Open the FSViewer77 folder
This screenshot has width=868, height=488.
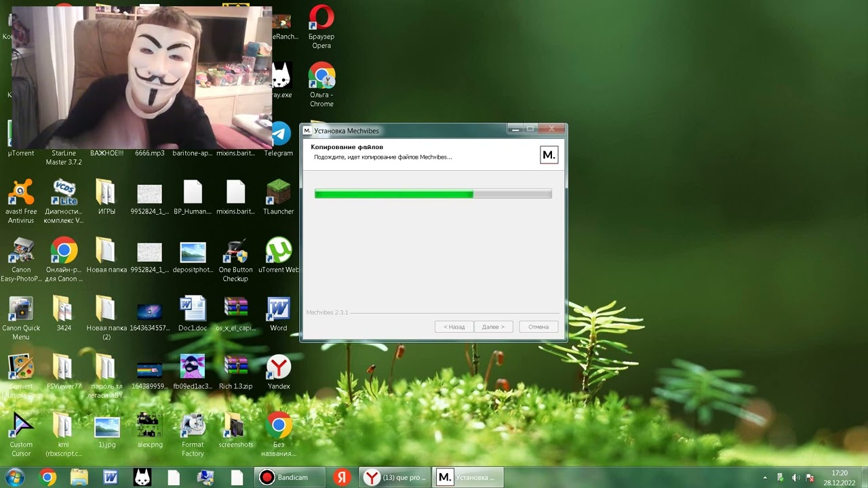point(64,372)
